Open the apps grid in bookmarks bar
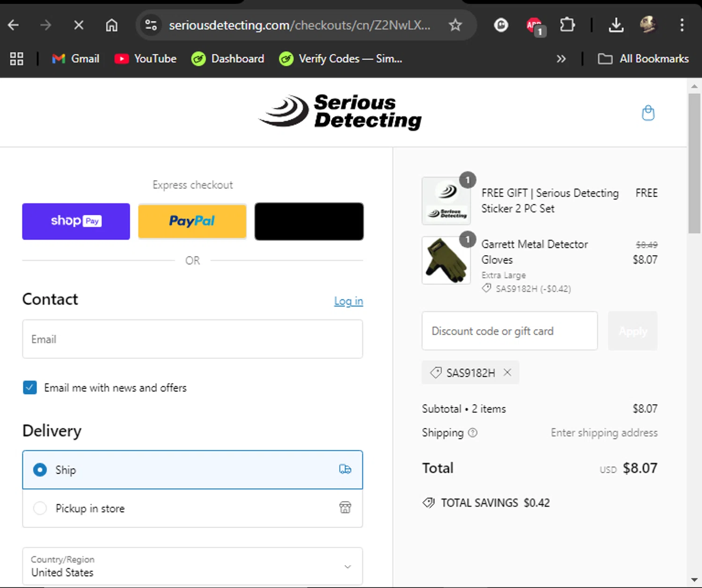This screenshot has height=588, width=702. 16,59
